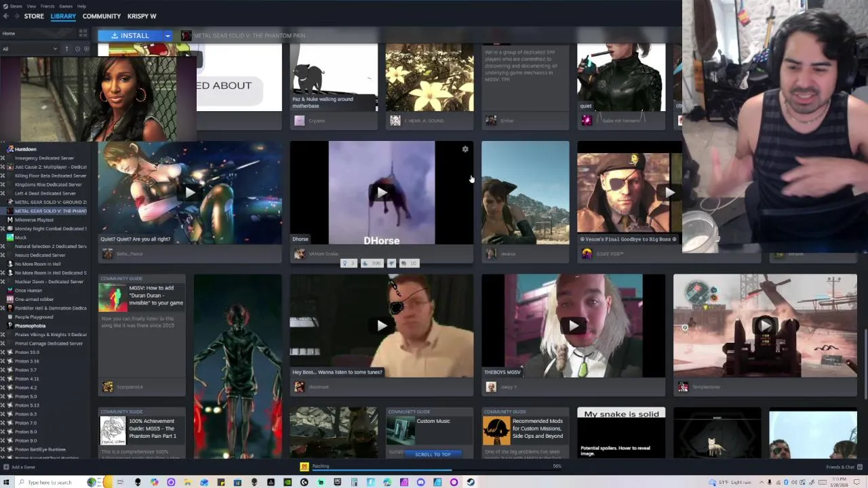The width and height of the screenshot is (868, 488).
Task: Open the 100% Achievement Guide card
Action: tap(142, 433)
